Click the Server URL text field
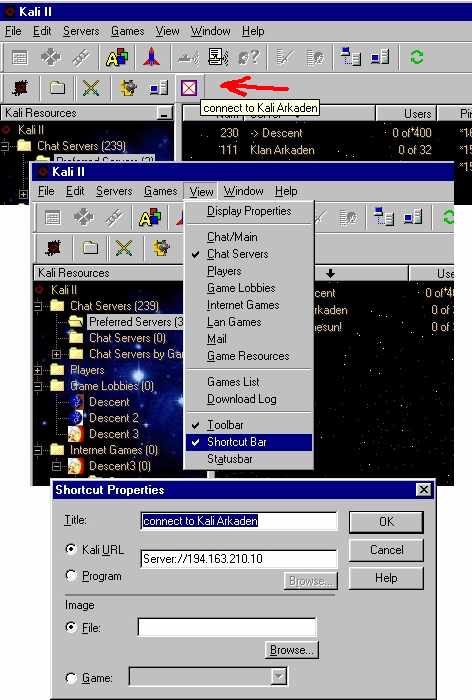 (x=238, y=558)
